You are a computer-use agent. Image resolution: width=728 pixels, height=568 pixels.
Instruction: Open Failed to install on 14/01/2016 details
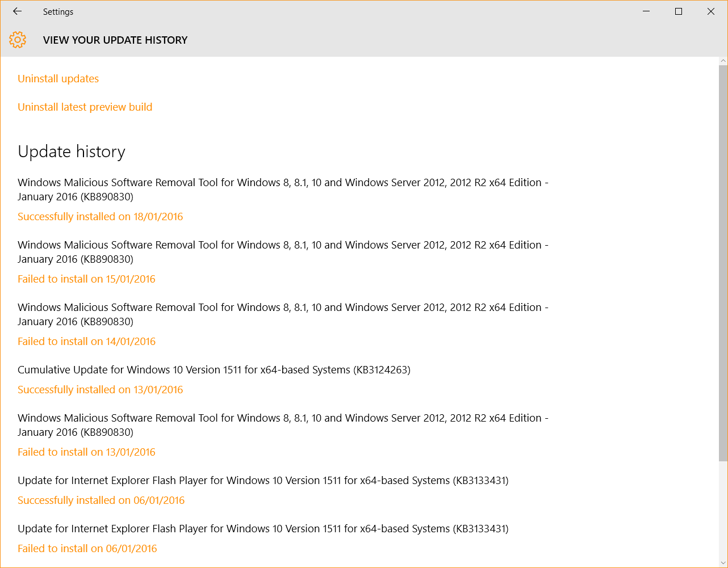pyautogui.click(x=86, y=342)
